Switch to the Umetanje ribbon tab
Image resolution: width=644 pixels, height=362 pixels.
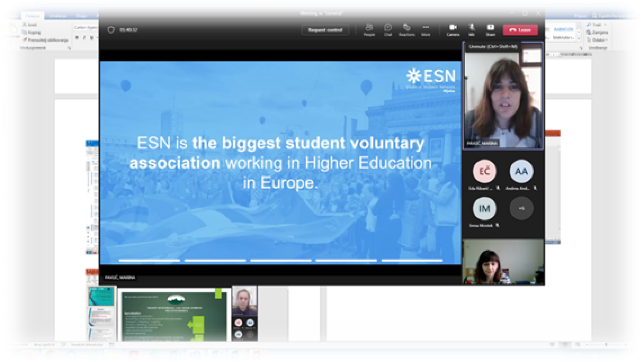(x=58, y=16)
